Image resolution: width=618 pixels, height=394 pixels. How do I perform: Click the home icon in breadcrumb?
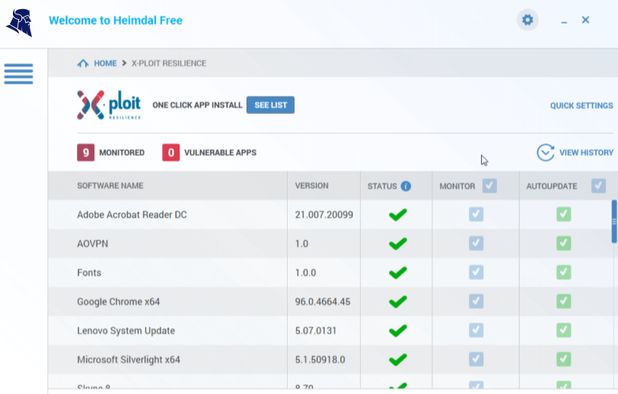pos(83,63)
